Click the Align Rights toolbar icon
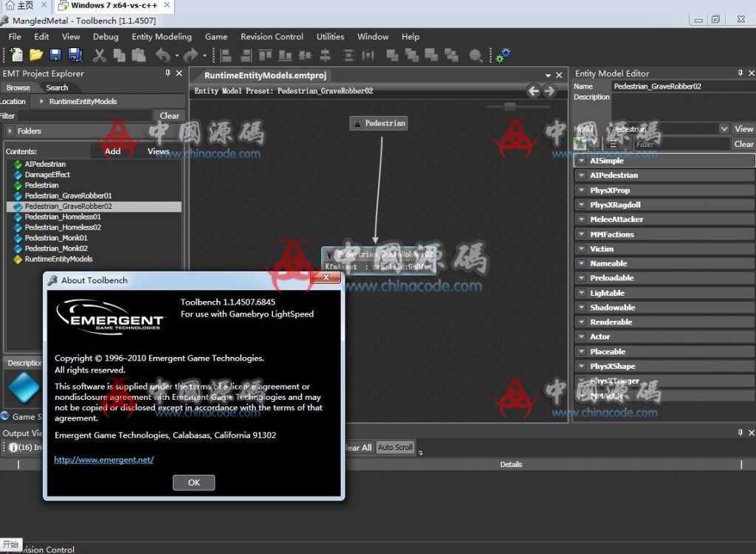Image resolution: width=756 pixels, height=554 pixels. point(247,56)
